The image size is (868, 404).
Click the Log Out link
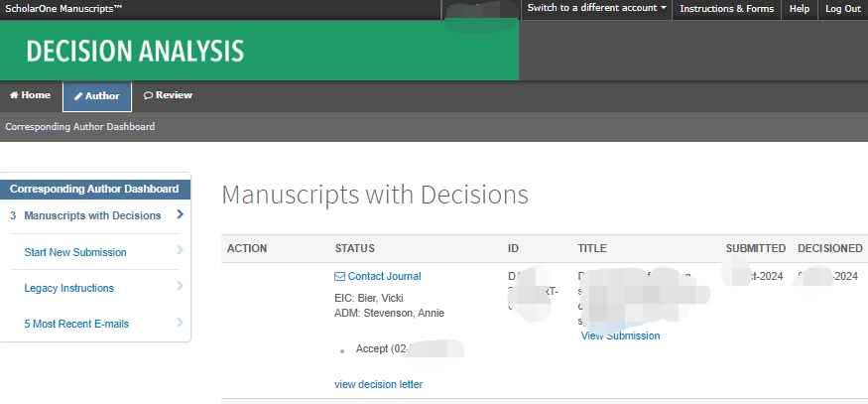(842, 9)
